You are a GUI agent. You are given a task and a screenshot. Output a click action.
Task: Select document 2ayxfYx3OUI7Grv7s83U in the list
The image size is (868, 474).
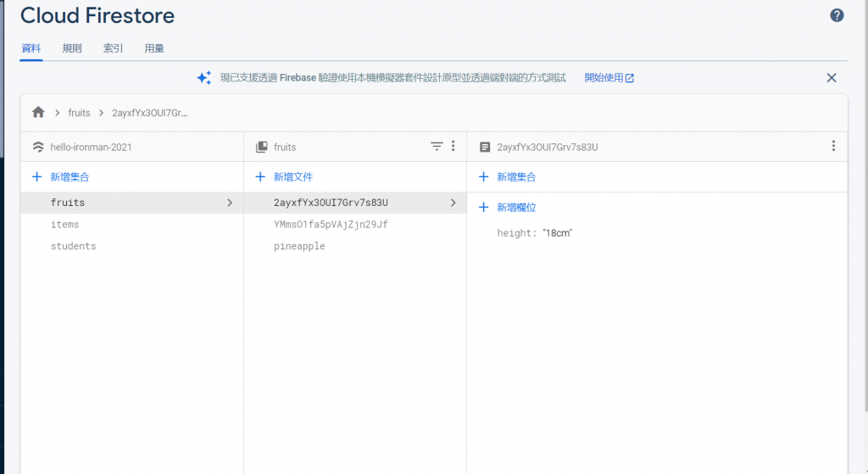tap(355, 203)
